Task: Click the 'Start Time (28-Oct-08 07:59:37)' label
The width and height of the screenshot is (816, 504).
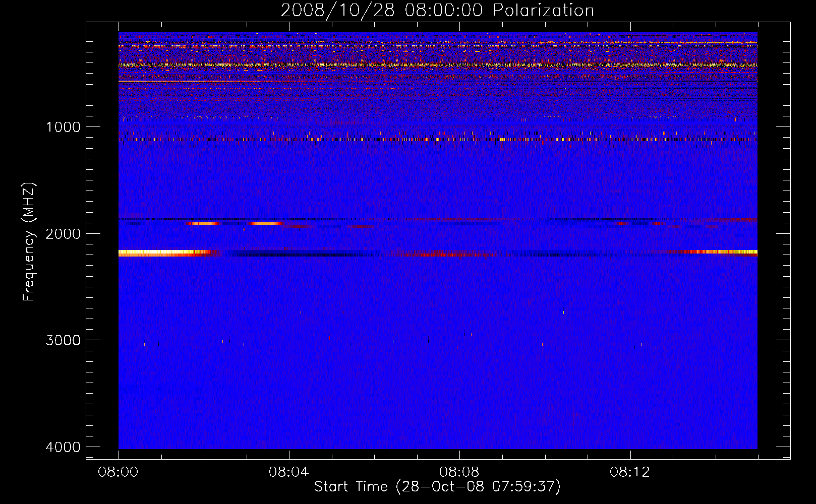Action: click(x=437, y=486)
